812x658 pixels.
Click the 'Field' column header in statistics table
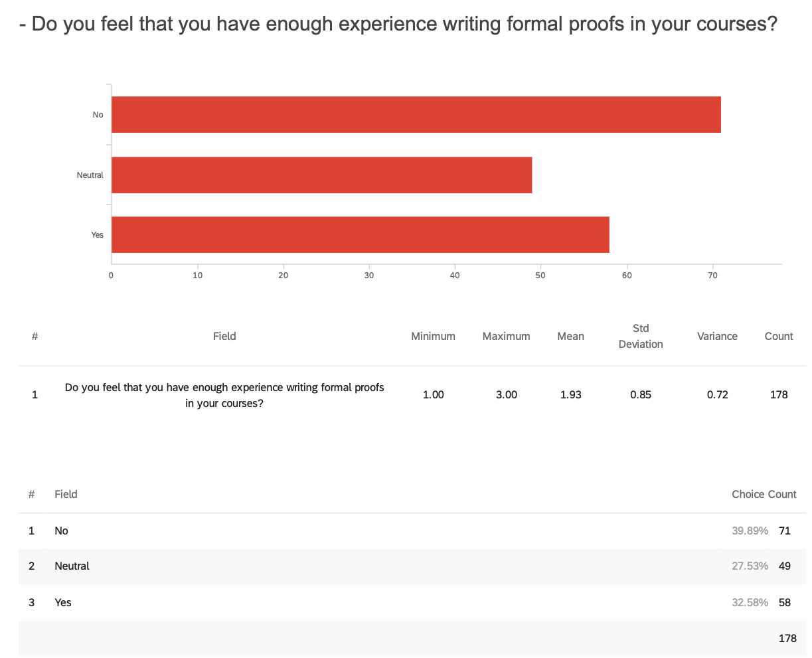click(224, 336)
